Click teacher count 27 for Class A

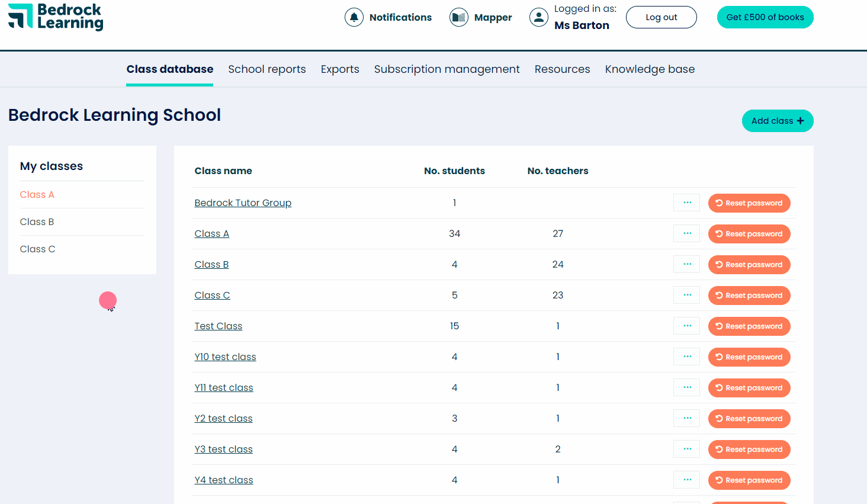(558, 234)
